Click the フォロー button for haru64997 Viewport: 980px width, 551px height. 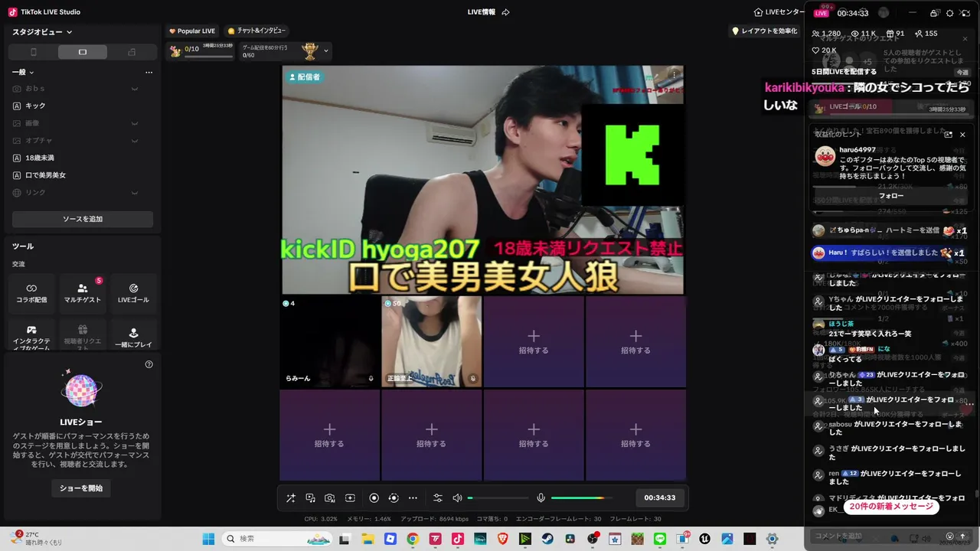tap(891, 196)
